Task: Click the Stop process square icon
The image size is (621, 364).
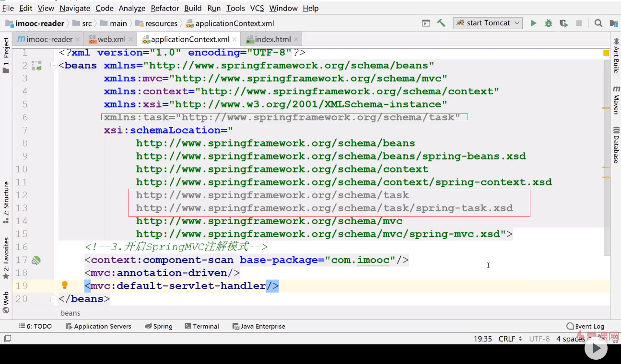Action: pyautogui.click(x=579, y=23)
